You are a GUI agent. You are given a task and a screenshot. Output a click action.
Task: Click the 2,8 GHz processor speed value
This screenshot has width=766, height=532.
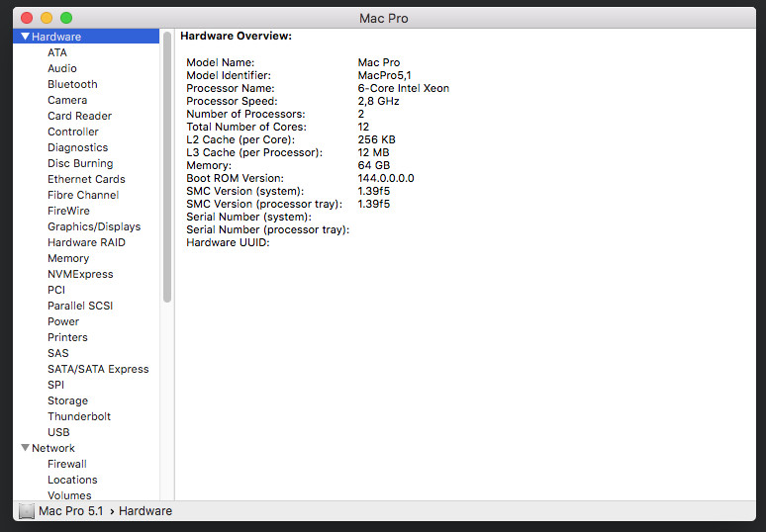[379, 101]
